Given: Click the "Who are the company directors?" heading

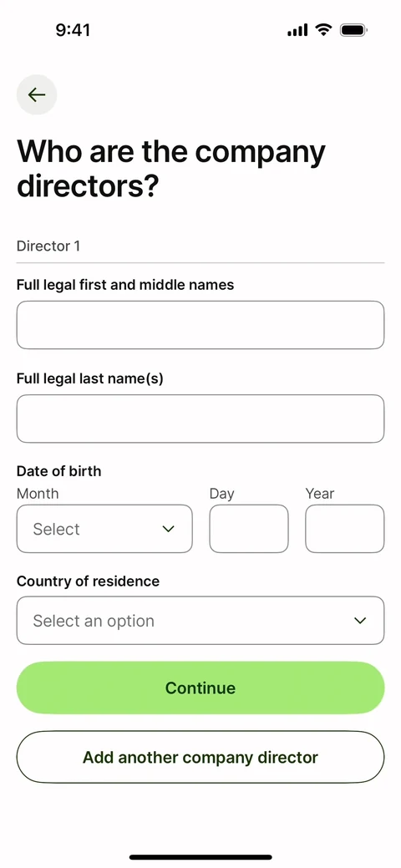Looking at the screenshot, I should pyautogui.click(x=171, y=169).
